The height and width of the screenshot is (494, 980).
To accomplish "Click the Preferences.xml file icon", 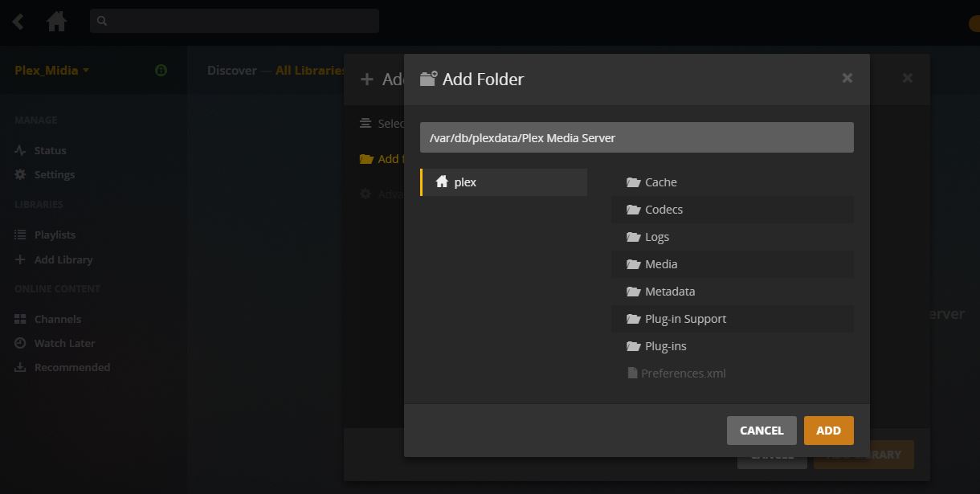I will pos(633,374).
